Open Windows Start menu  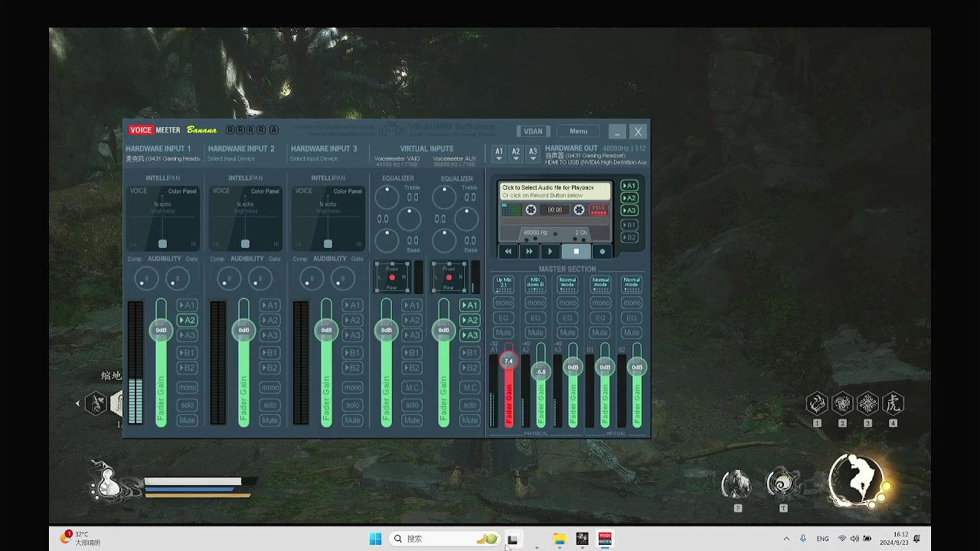[375, 539]
